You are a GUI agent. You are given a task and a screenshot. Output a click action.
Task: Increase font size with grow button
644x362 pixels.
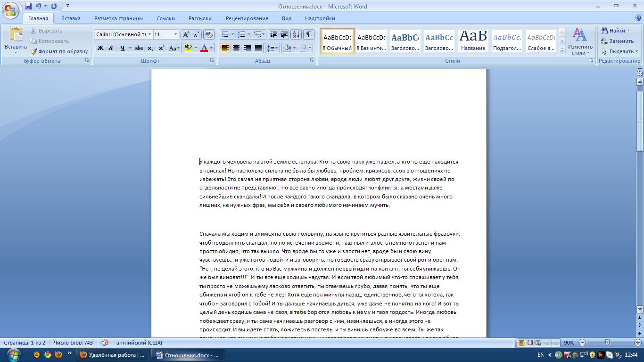tap(186, 34)
